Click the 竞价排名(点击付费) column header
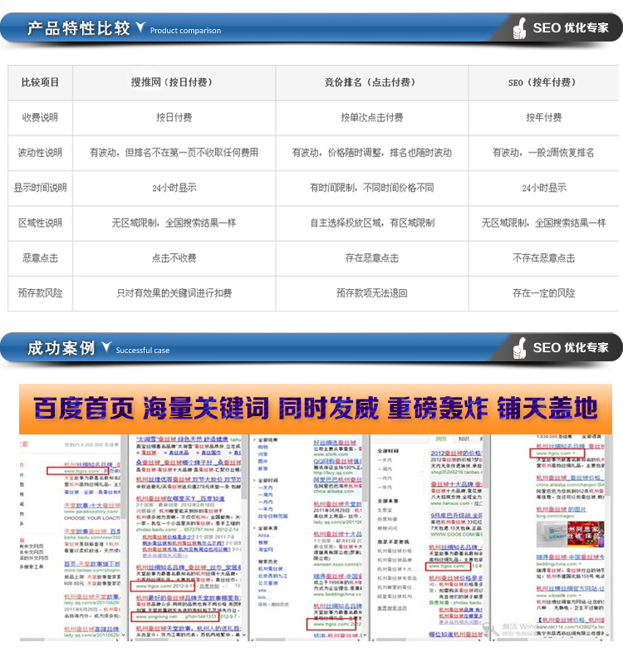 (x=372, y=82)
